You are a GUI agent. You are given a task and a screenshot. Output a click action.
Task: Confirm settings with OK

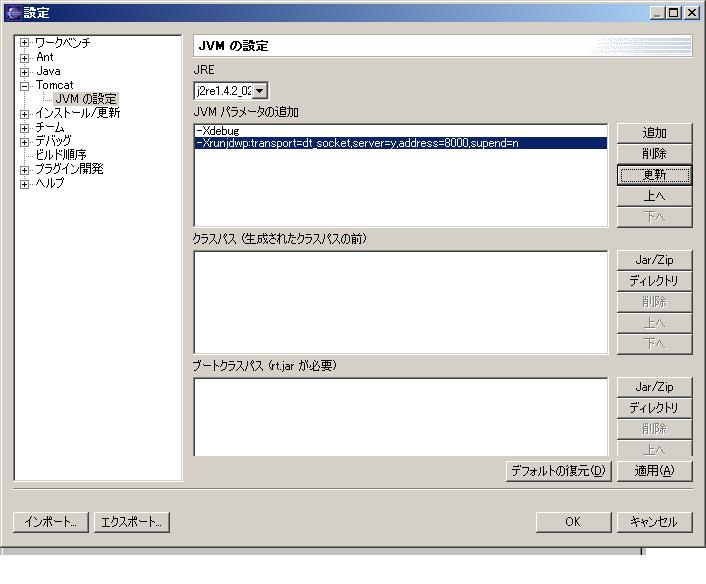[573, 522]
